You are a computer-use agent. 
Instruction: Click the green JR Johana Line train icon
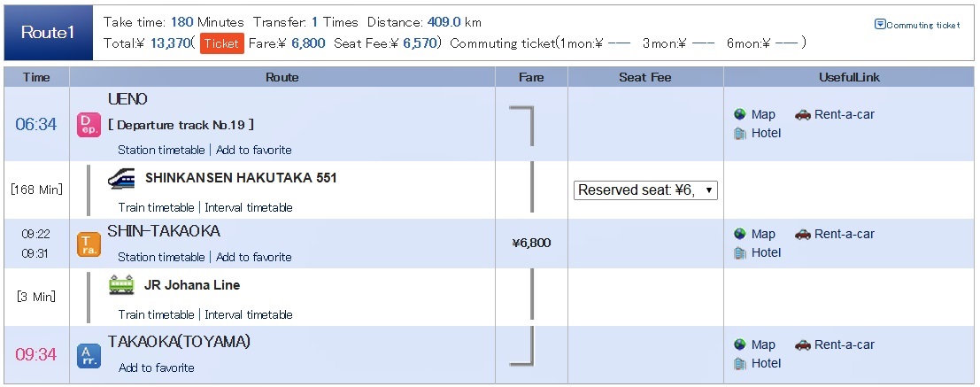[121, 285]
